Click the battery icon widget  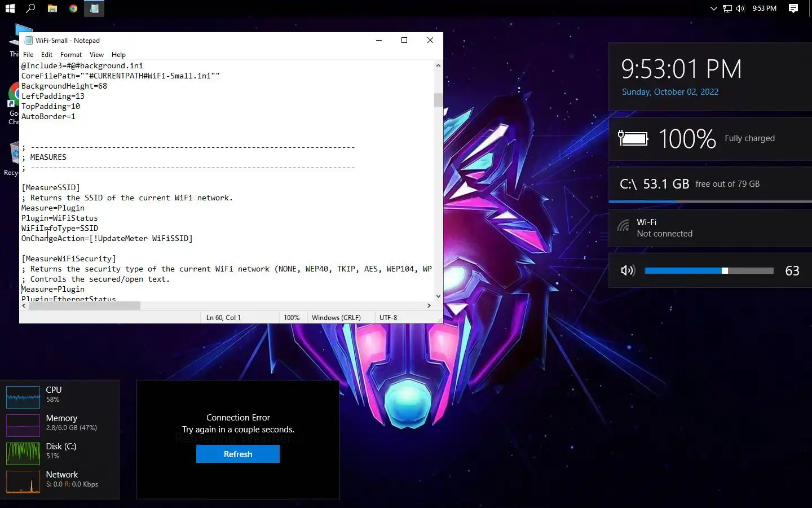(x=633, y=138)
